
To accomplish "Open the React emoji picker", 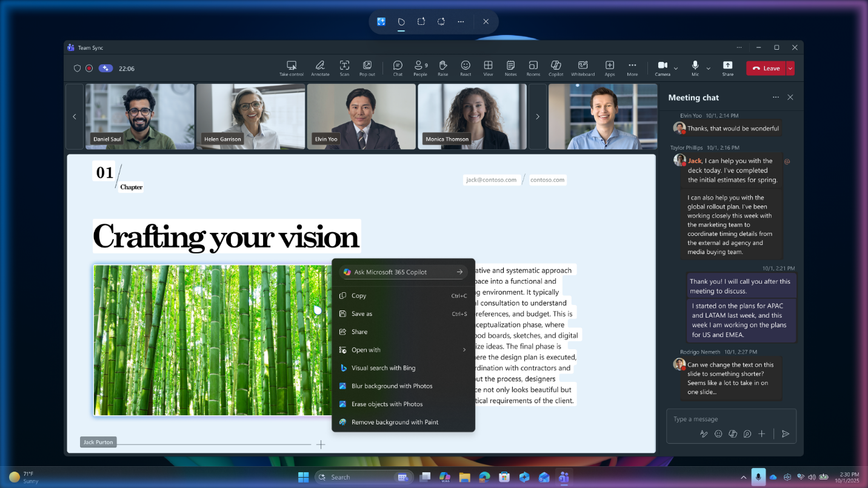I will pyautogui.click(x=466, y=68).
